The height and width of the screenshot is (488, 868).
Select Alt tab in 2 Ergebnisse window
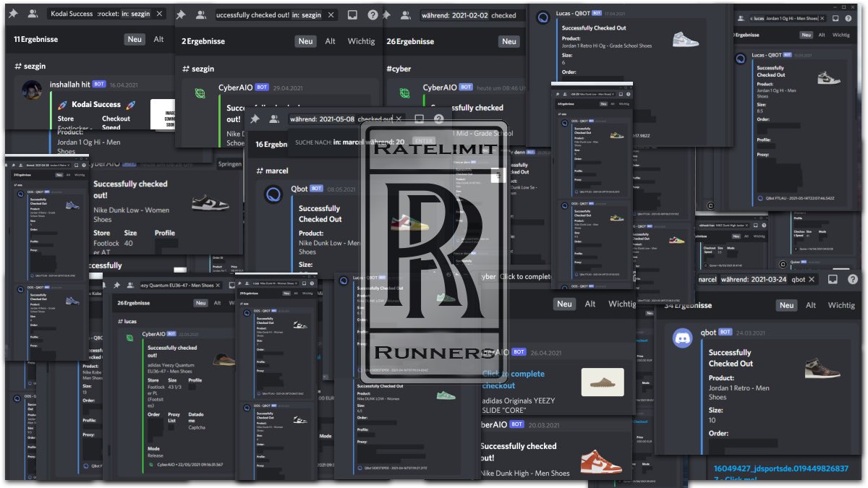click(331, 41)
